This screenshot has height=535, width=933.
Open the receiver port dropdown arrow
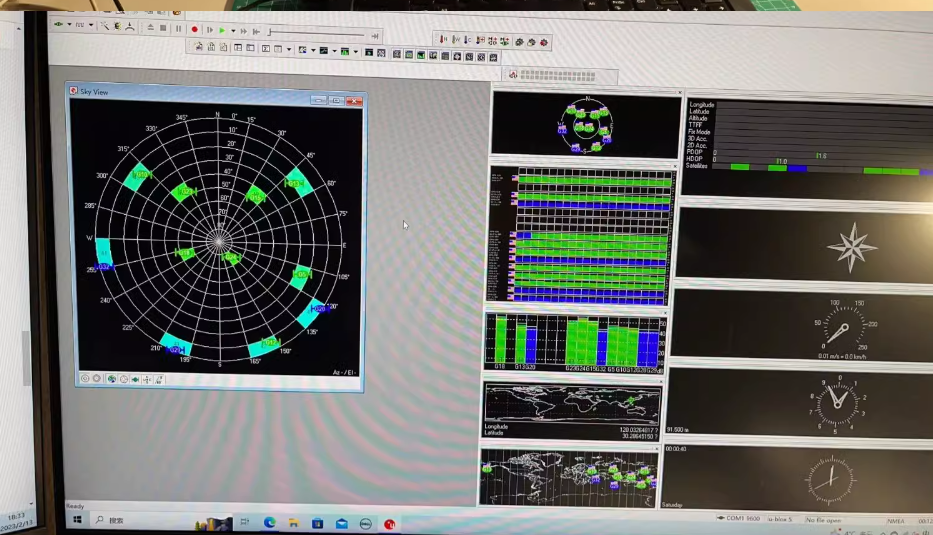point(69,25)
